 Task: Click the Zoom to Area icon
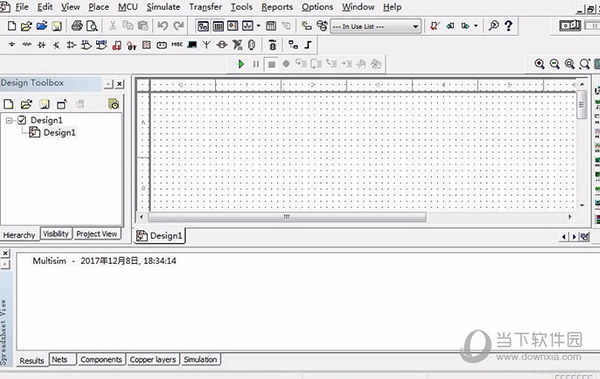pyautogui.click(x=570, y=64)
